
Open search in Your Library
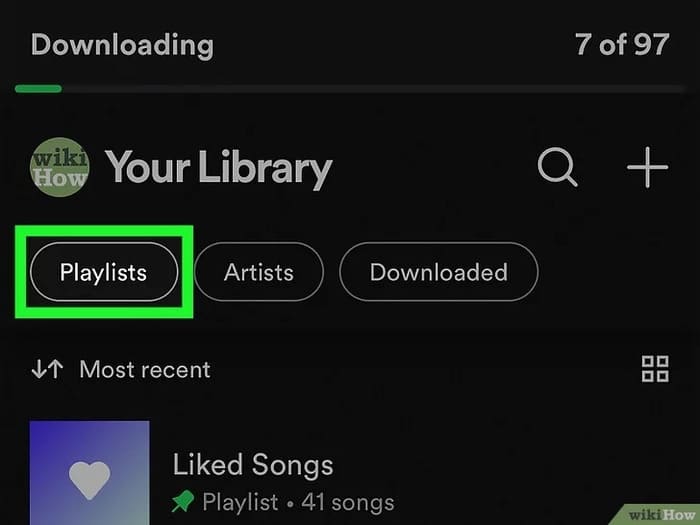[557, 167]
